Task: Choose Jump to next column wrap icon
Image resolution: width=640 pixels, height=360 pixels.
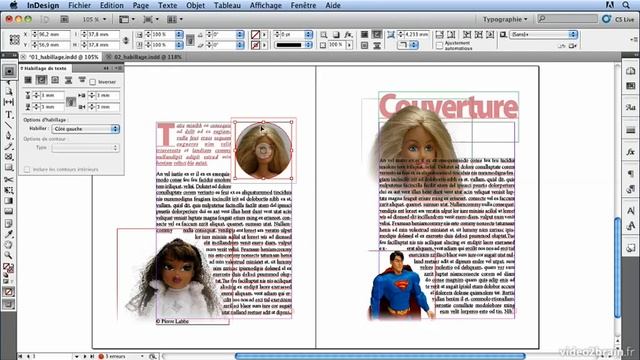Action: 82,80
